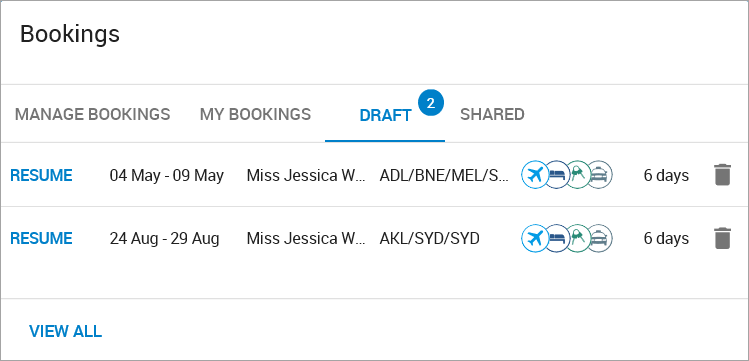Delete the 24 Aug - 29 Aug draft
Viewport: 749px width, 361px height.
pos(722,238)
